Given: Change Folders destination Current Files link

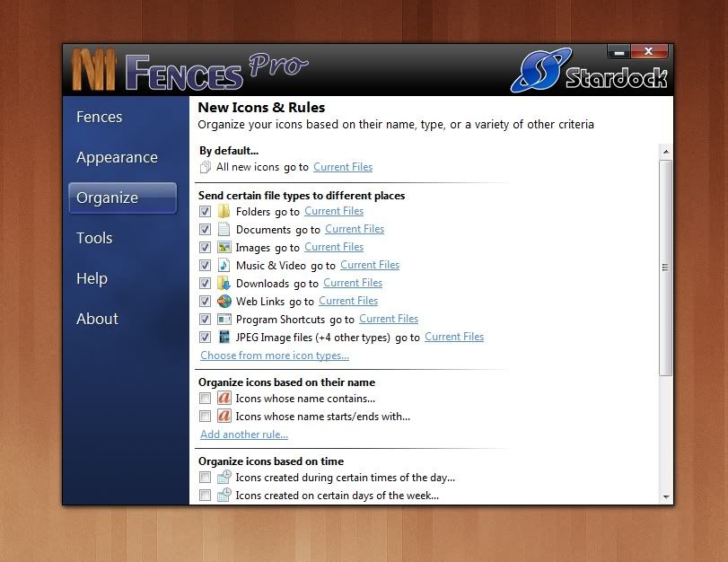Looking at the screenshot, I should (x=334, y=211).
